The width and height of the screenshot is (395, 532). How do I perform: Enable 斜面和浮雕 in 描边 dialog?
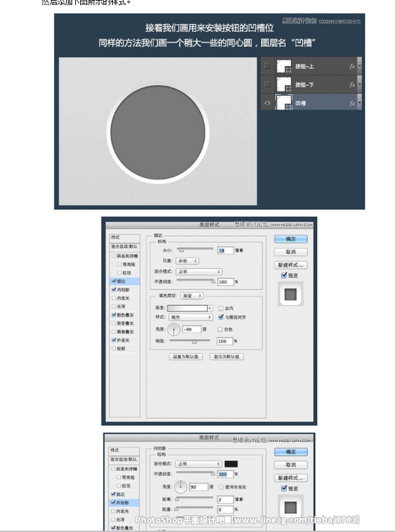pos(114,256)
